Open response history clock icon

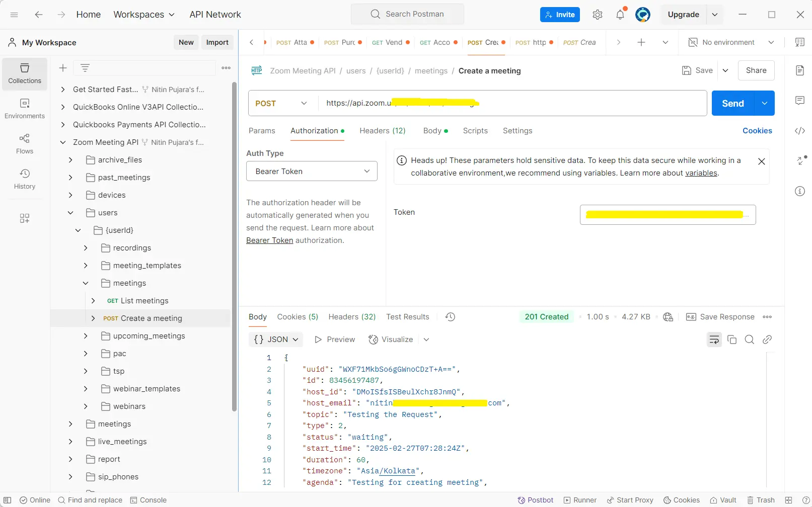[451, 317]
